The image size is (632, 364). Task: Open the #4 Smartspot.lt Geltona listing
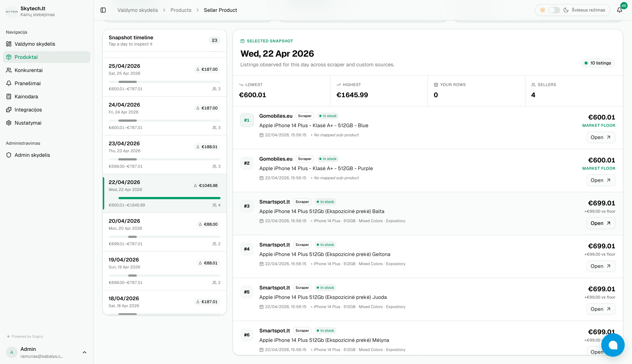[601, 266]
